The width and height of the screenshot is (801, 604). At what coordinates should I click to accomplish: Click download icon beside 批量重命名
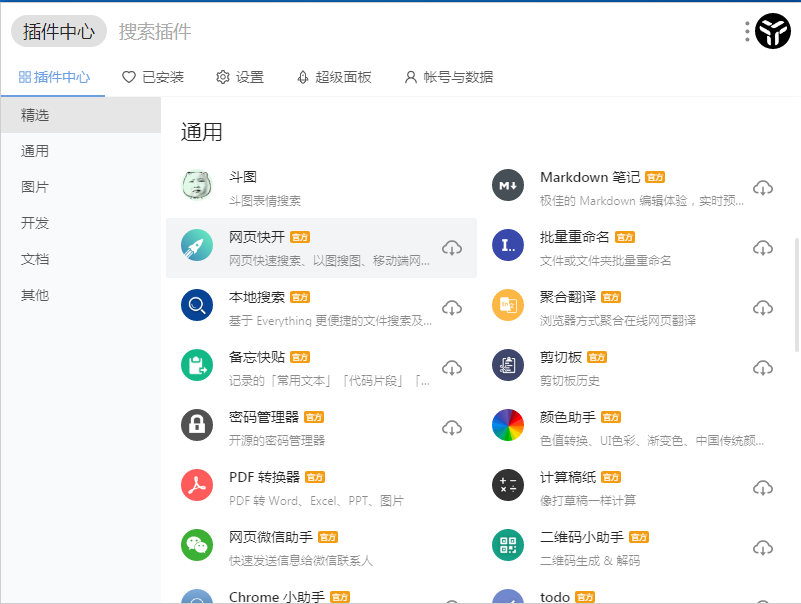[x=763, y=248]
